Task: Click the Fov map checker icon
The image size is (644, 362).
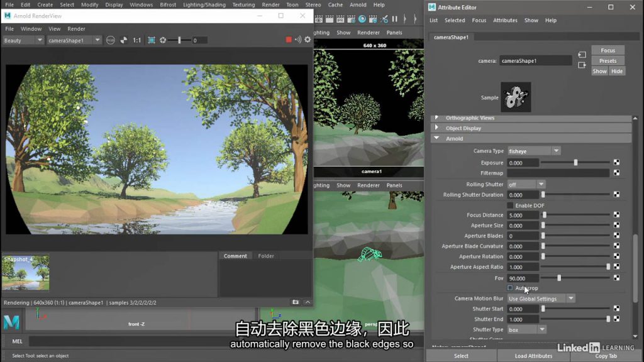Action: [616, 278]
